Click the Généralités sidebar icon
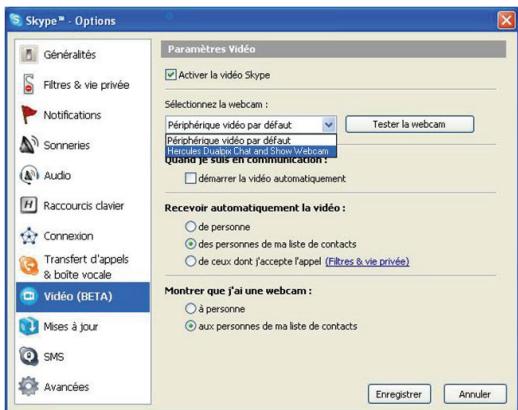Image resolution: width=518 pixels, height=410 pixels. point(29,54)
